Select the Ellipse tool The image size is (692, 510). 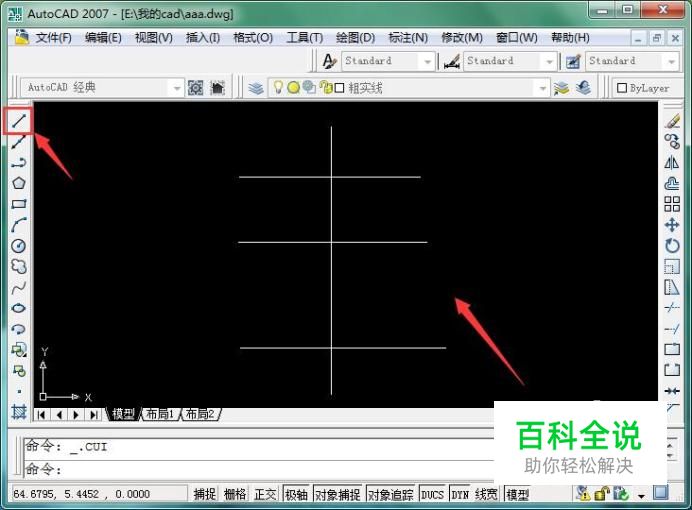coord(19,308)
